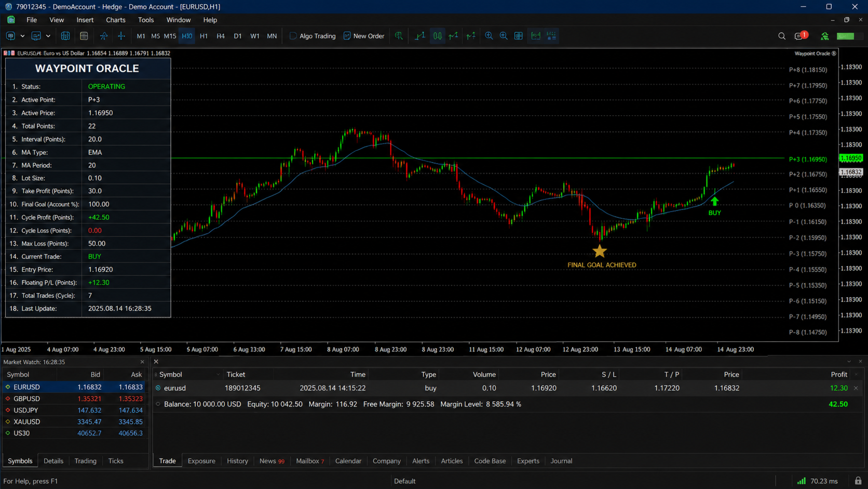The height and width of the screenshot is (489, 868).
Task: Switch chart timeframe to M5
Action: (x=155, y=36)
